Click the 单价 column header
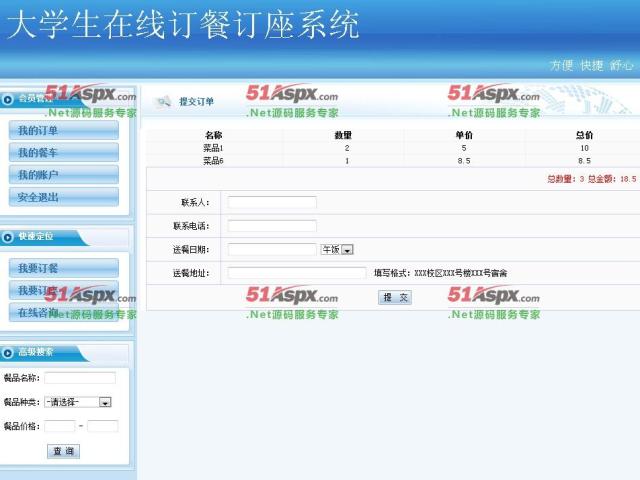 tap(464, 135)
